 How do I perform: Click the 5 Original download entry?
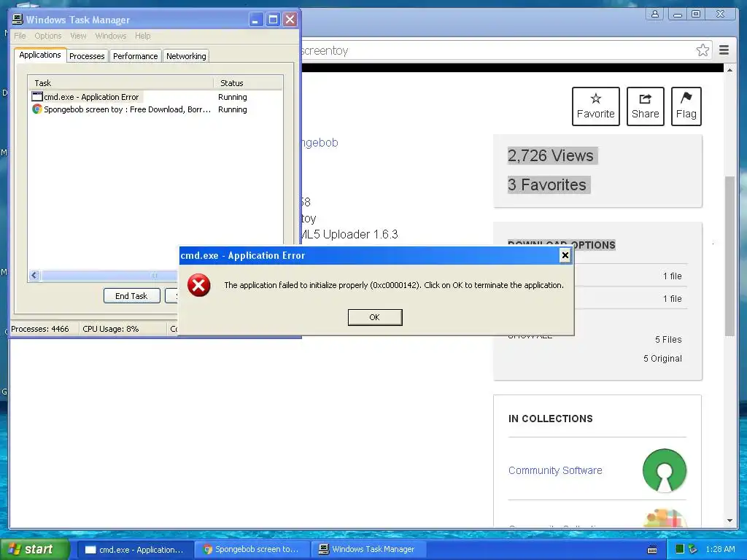click(x=662, y=359)
